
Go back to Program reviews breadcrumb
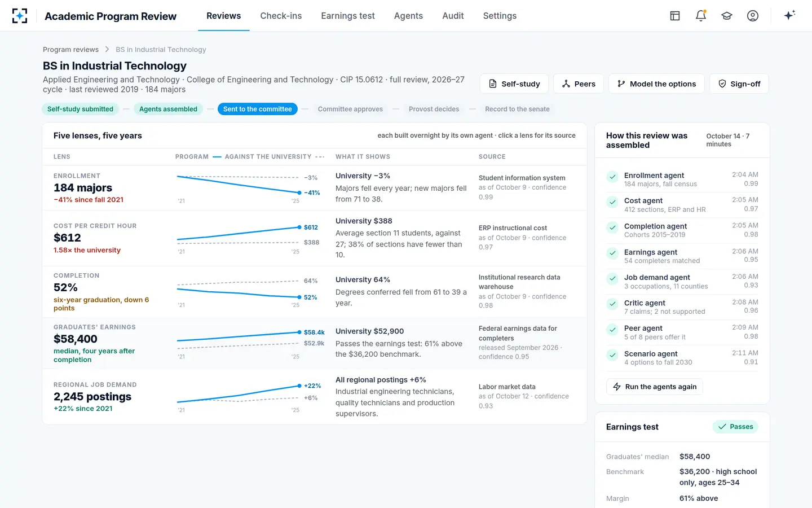(x=70, y=50)
